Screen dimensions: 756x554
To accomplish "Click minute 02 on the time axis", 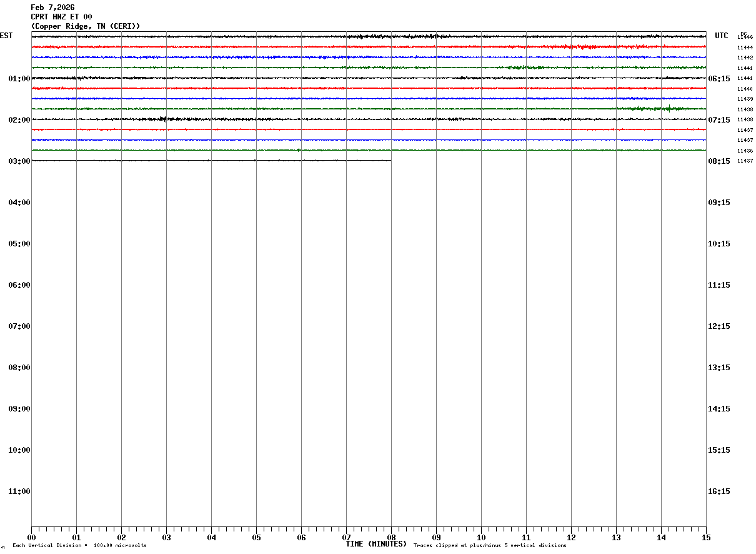I will pos(121,538).
